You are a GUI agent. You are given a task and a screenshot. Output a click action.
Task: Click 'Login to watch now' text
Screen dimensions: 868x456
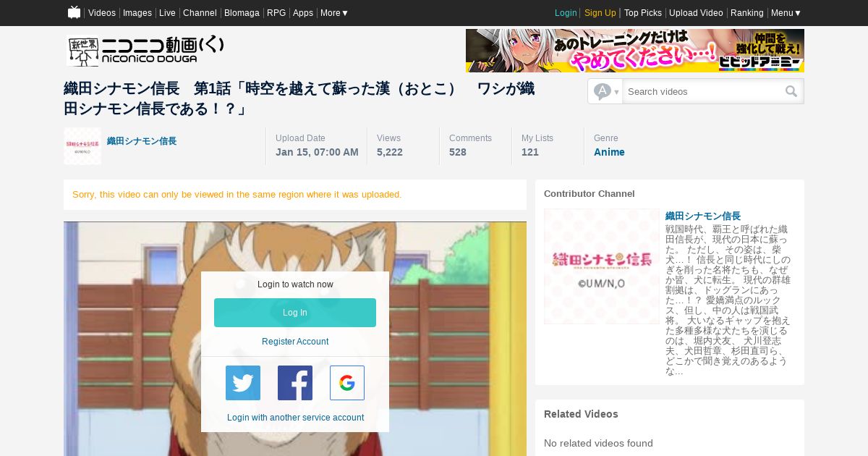tap(295, 284)
